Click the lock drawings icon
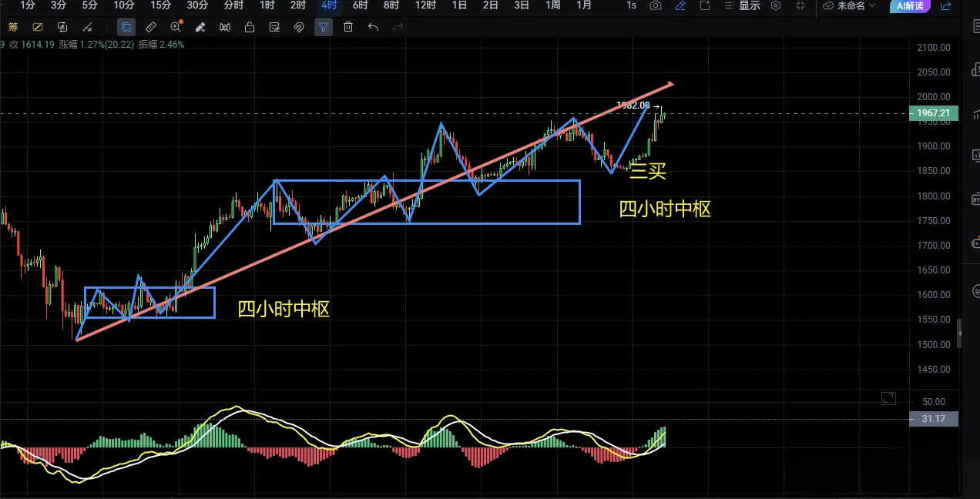 pyautogui.click(x=250, y=27)
